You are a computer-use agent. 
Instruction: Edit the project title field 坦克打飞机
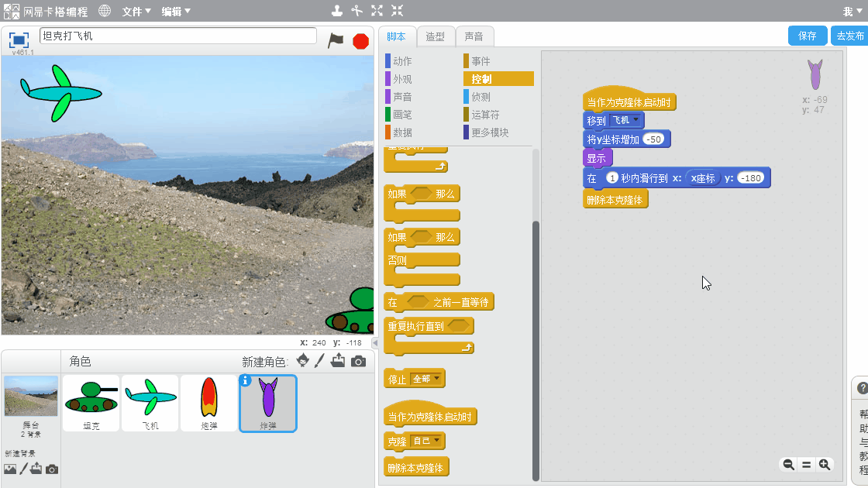point(177,36)
